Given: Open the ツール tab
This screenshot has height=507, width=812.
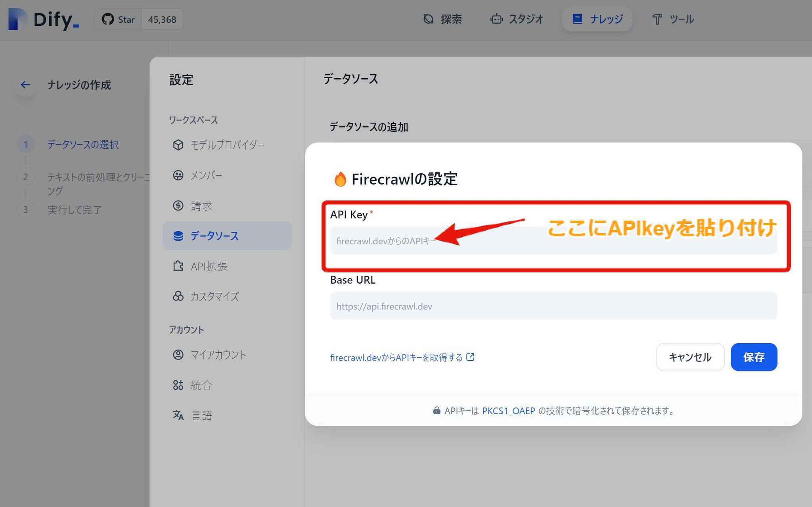Looking at the screenshot, I should (x=673, y=19).
